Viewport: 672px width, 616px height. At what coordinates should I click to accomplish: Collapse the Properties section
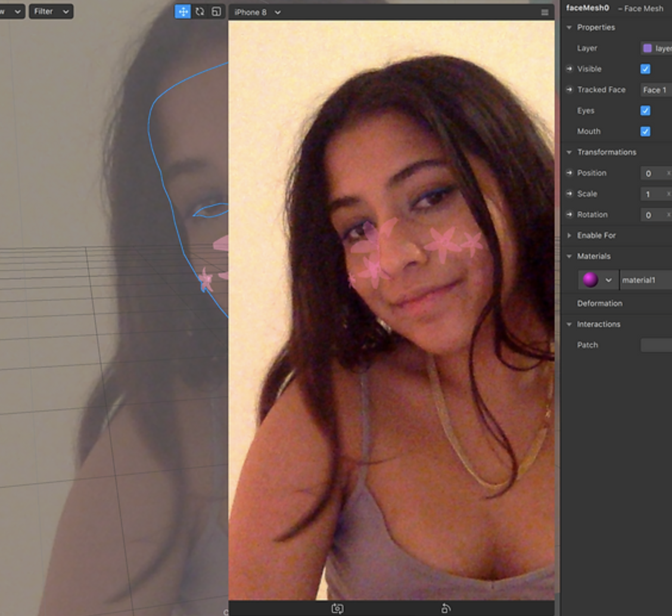point(569,27)
